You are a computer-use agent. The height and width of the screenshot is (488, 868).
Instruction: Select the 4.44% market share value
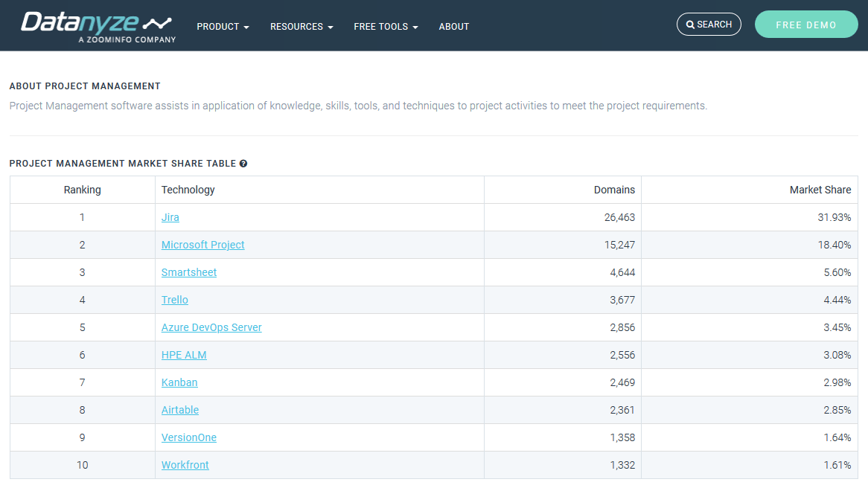point(837,300)
